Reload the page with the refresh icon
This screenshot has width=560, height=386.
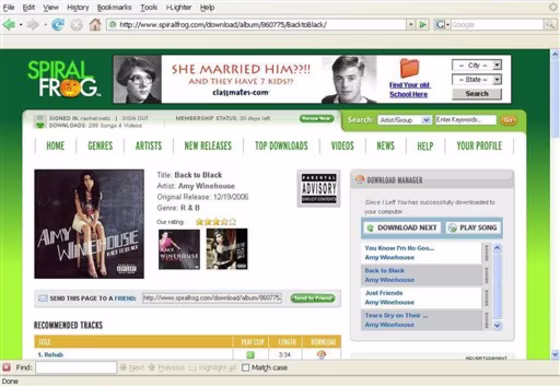click(58, 25)
